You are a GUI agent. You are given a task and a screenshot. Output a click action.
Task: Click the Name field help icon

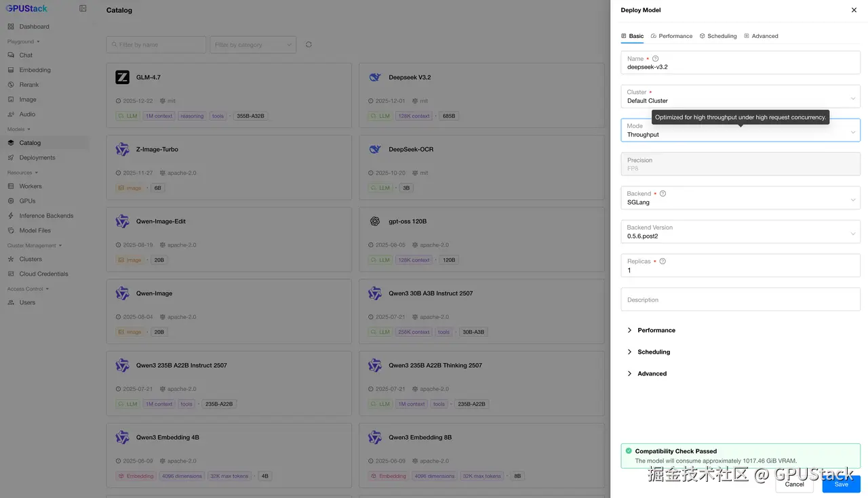pos(655,59)
